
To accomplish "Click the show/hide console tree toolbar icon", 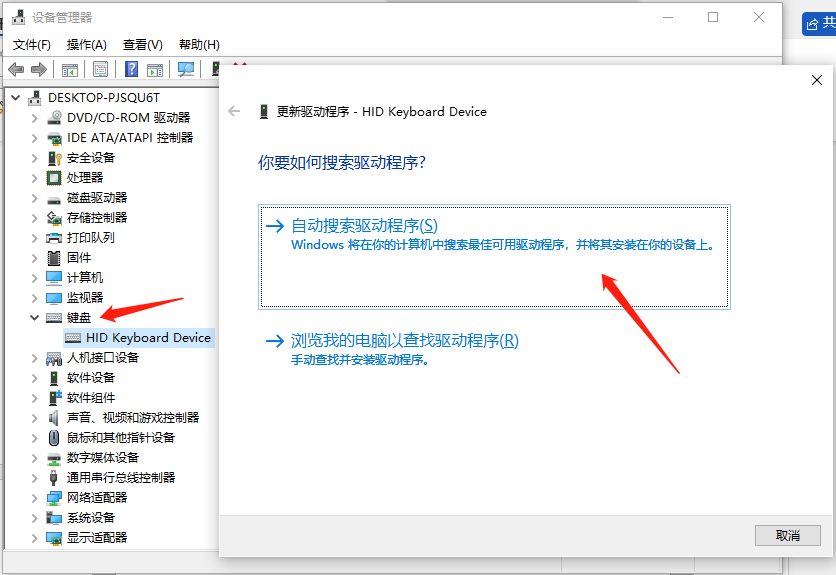I will 70,69.
